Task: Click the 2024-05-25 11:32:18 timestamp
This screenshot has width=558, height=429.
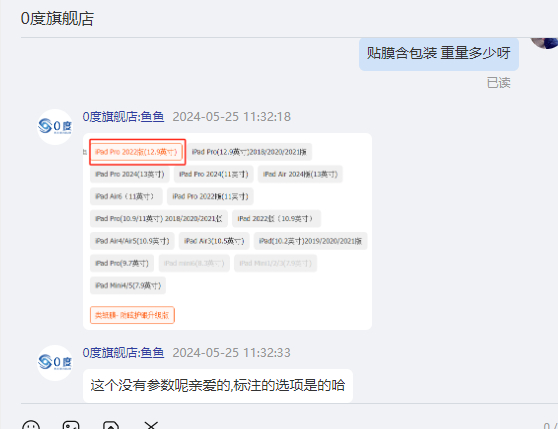Action: click(x=232, y=117)
